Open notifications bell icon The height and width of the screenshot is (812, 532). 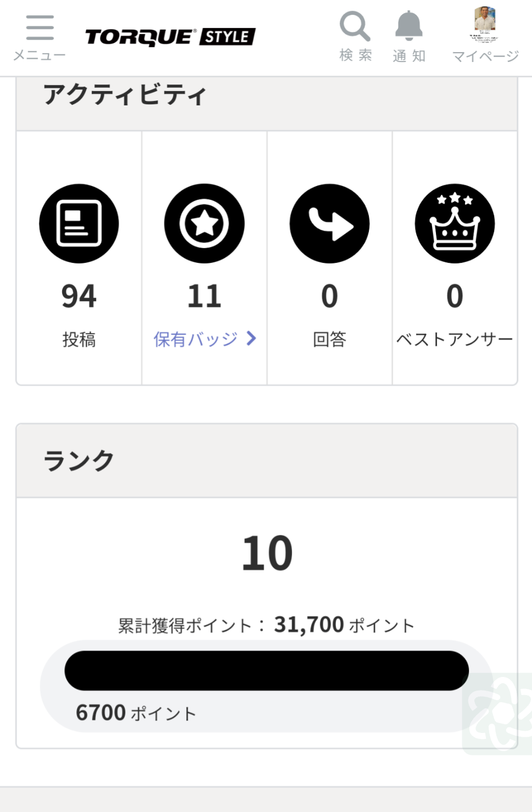click(409, 26)
